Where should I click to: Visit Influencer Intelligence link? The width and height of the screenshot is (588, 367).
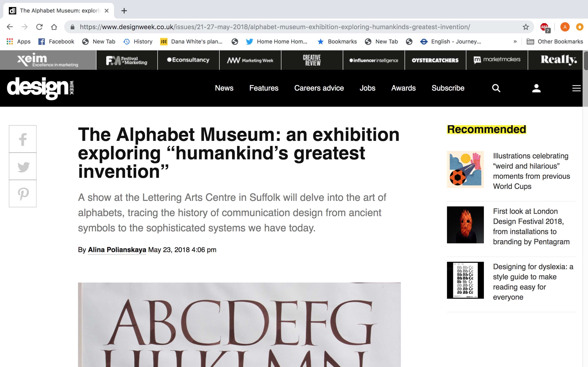pos(374,60)
